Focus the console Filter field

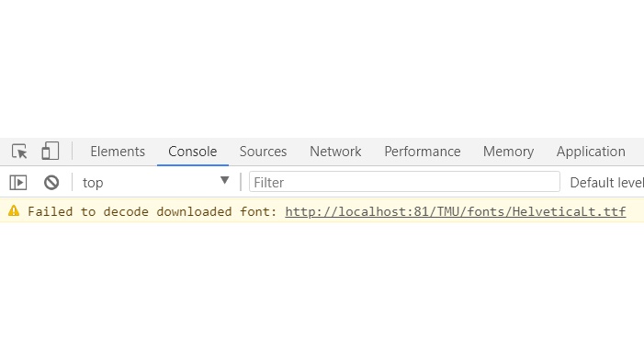pos(404,182)
